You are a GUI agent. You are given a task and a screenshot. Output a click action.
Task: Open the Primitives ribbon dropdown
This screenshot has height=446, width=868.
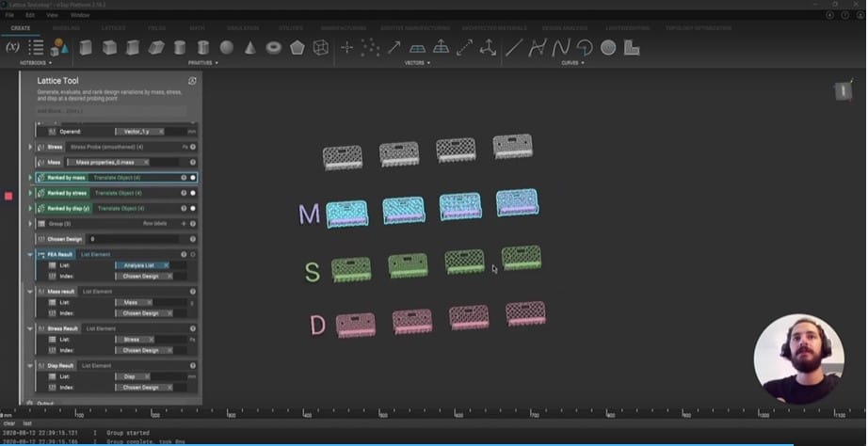pyautogui.click(x=203, y=63)
